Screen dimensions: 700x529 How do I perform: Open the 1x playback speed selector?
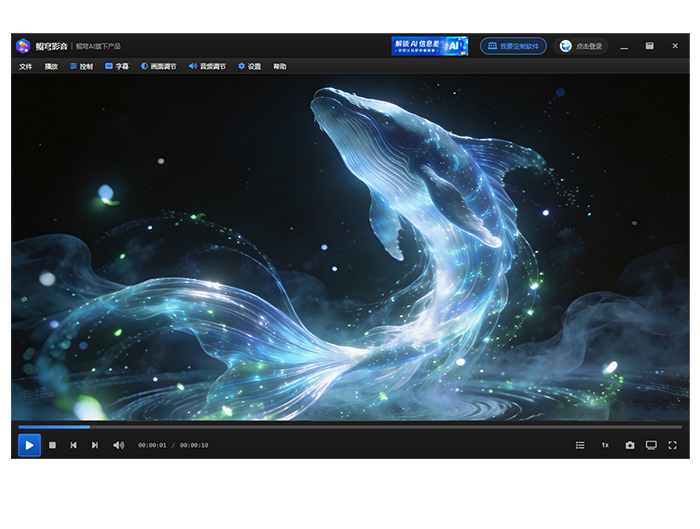click(x=605, y=445)
